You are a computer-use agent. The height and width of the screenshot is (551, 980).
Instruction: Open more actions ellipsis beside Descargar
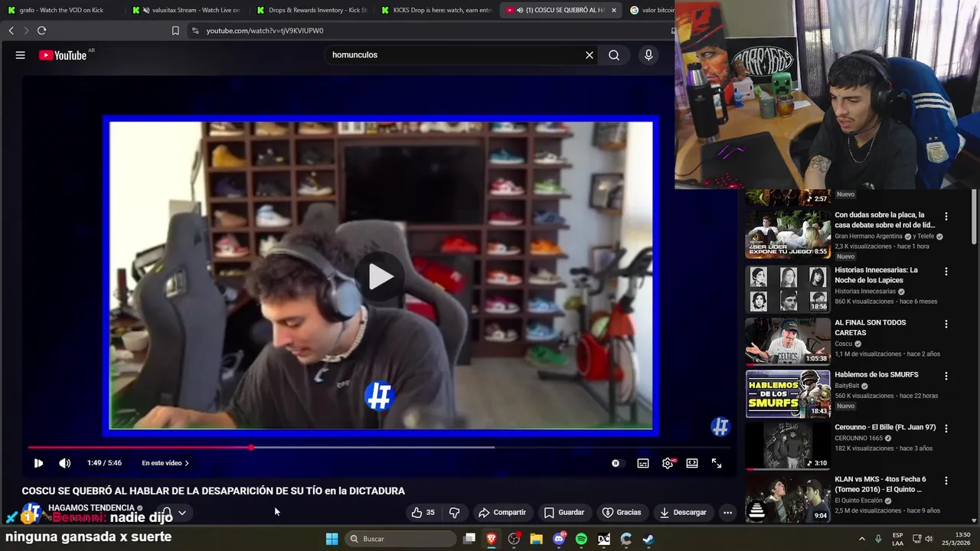pyautogui.click(x=727, y=512)
